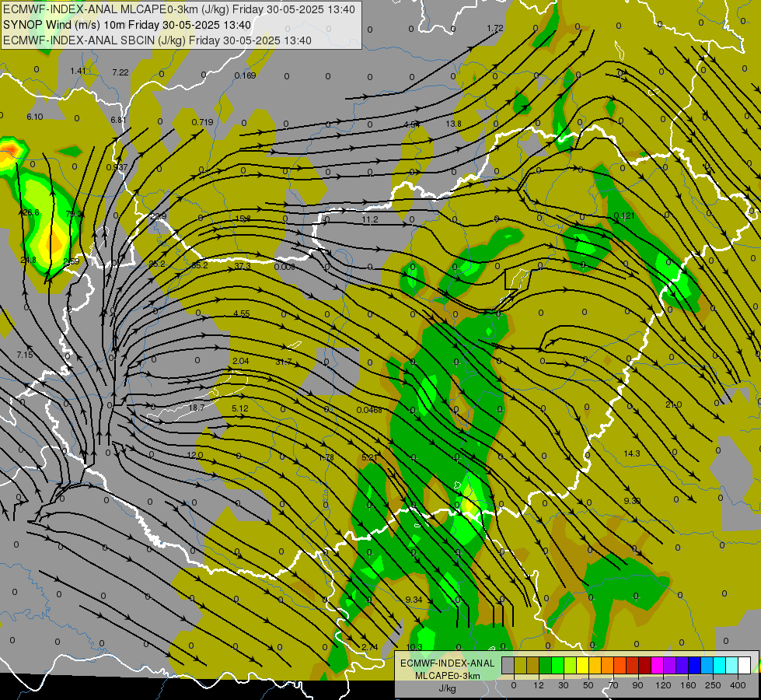Click the map value 18.7
761x700 pixels.
pyautogui.click(x=197, y=408)
